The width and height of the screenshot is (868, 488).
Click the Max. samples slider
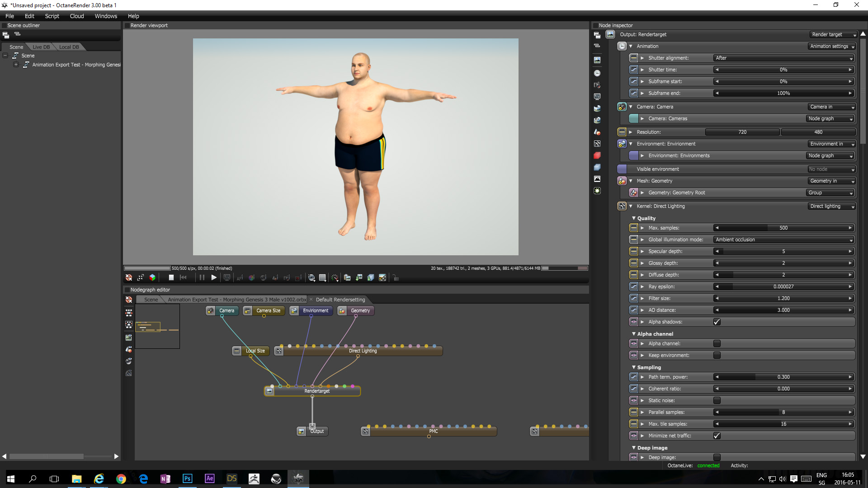tap(783, 228)
